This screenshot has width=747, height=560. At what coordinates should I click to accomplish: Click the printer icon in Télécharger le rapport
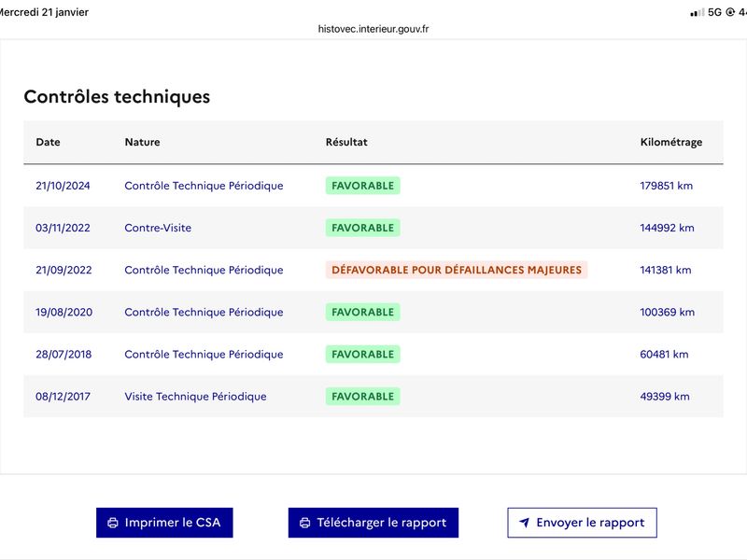pyautogui.click(x=304, y=523)
